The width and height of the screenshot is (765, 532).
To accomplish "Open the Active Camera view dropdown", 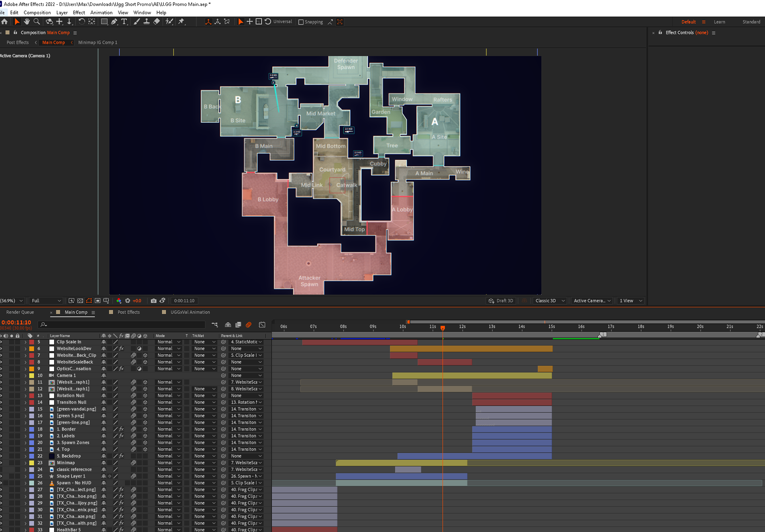I will coord(592,301).
